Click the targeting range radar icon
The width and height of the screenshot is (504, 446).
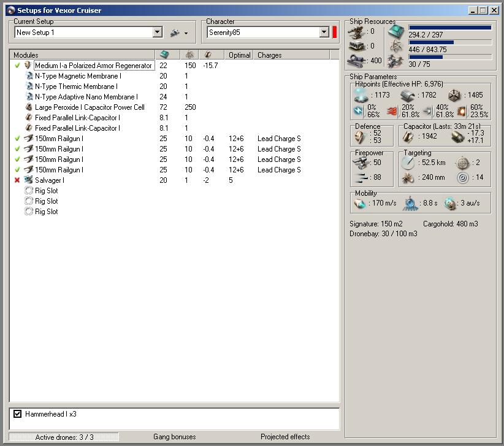tap(408, 163)
